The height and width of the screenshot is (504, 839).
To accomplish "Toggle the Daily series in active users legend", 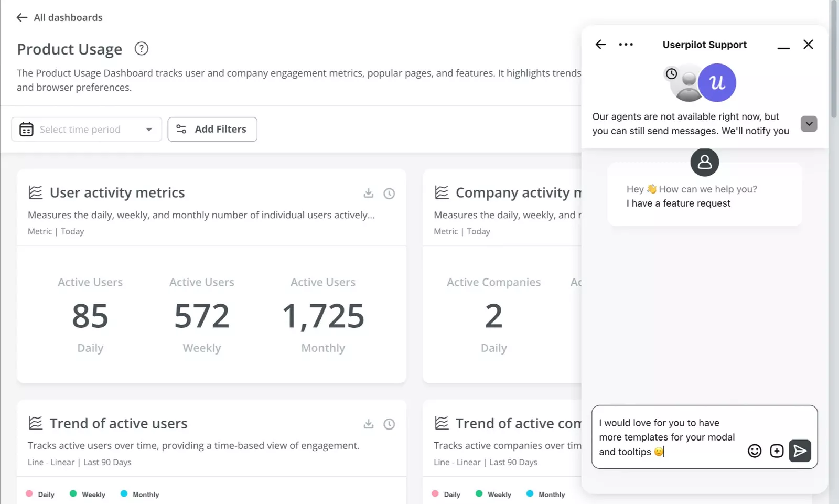I will click(x=40, y=494).
